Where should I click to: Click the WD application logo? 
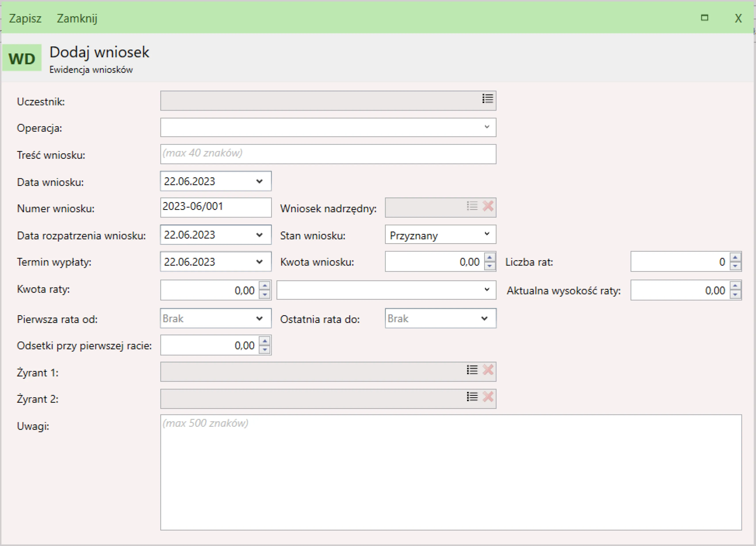click(x=22, y=58)
